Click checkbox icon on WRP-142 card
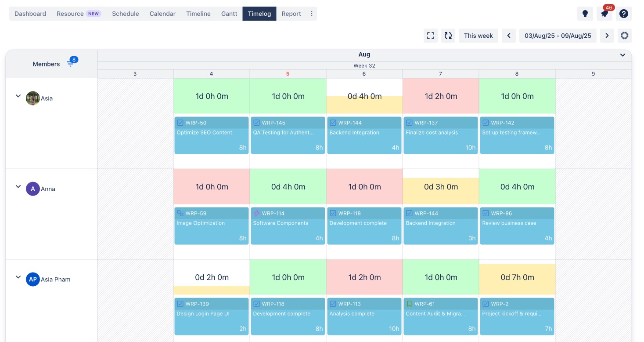Viewport: 644px width, 342px height. [x=486, y=123]
